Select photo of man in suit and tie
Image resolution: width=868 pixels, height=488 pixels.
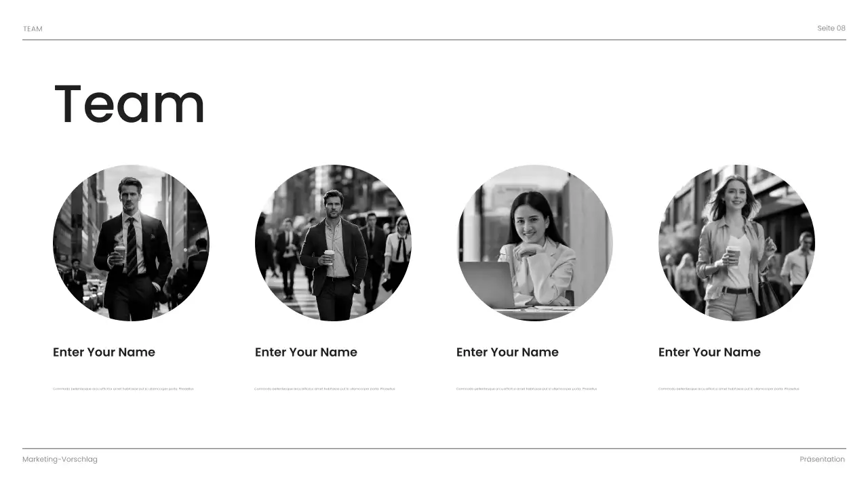pos(131,243)
